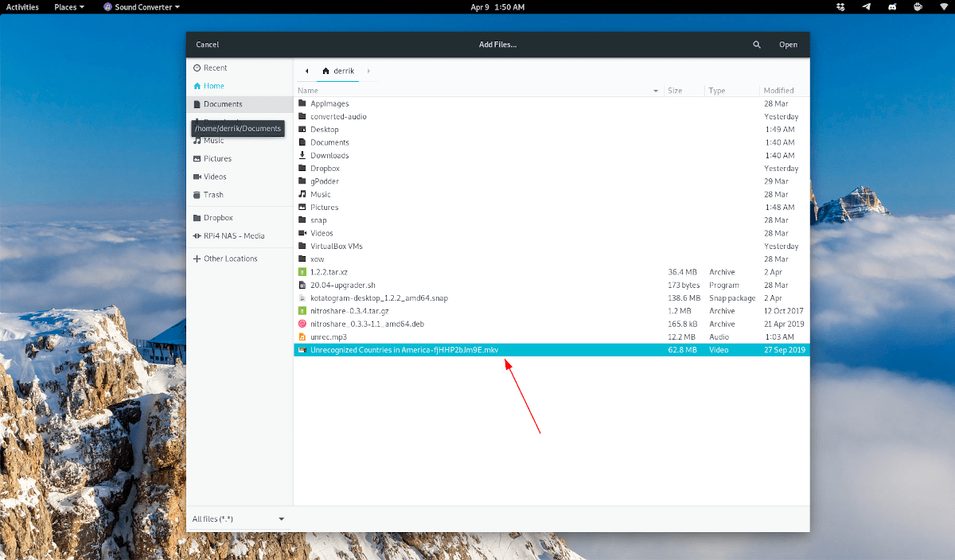955x560 pixels.
Task: Click the home icon in the path bar
Action: coord(325,70)
